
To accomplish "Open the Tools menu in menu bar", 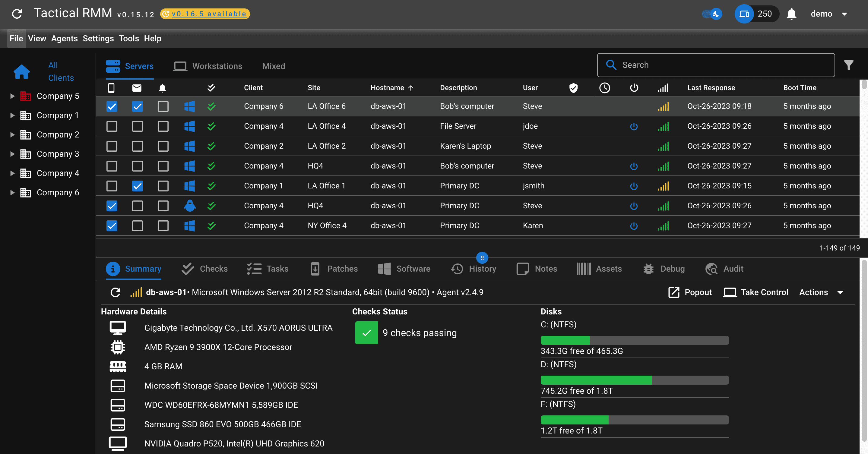I will (x=128, y=39).
